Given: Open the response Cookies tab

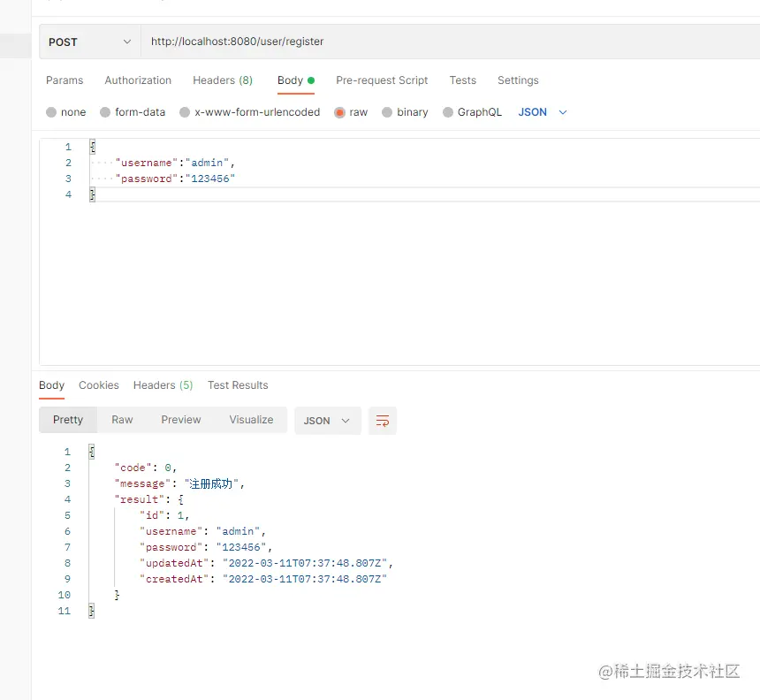Looking at the screenshot, I should tap(99, 384).
